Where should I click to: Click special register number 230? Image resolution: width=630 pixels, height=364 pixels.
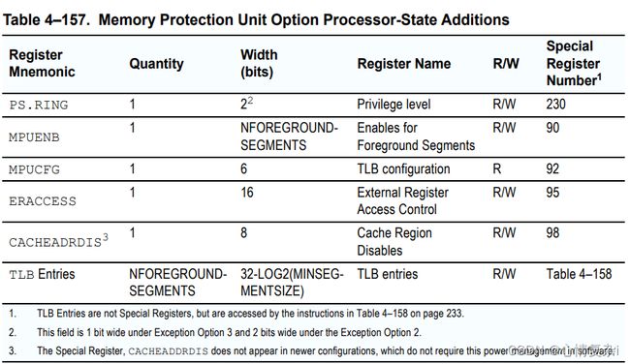[x=555, y=105]
